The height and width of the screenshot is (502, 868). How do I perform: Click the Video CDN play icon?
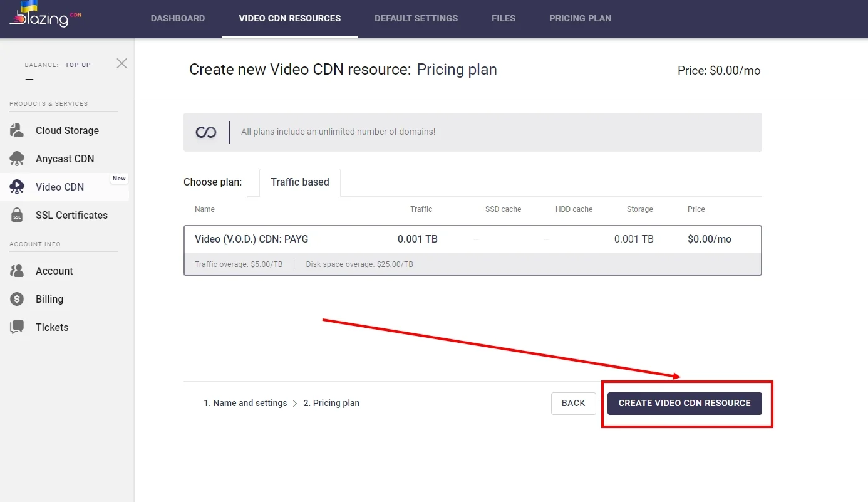click(17, 187)
